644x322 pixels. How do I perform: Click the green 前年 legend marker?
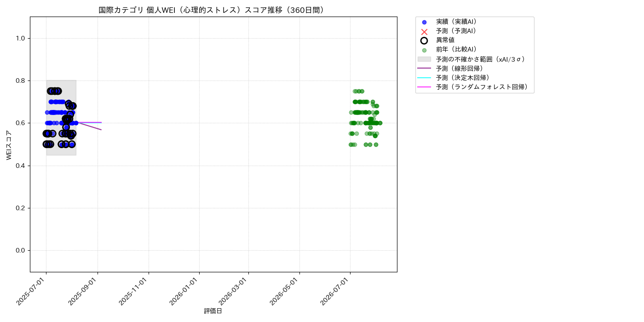point(424,50)
